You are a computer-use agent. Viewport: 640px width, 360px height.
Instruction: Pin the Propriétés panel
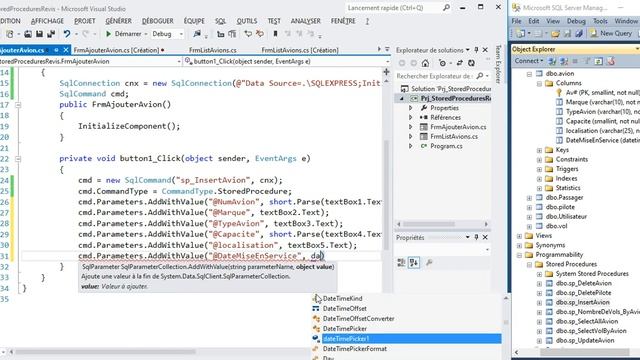(x=476, y=237)
